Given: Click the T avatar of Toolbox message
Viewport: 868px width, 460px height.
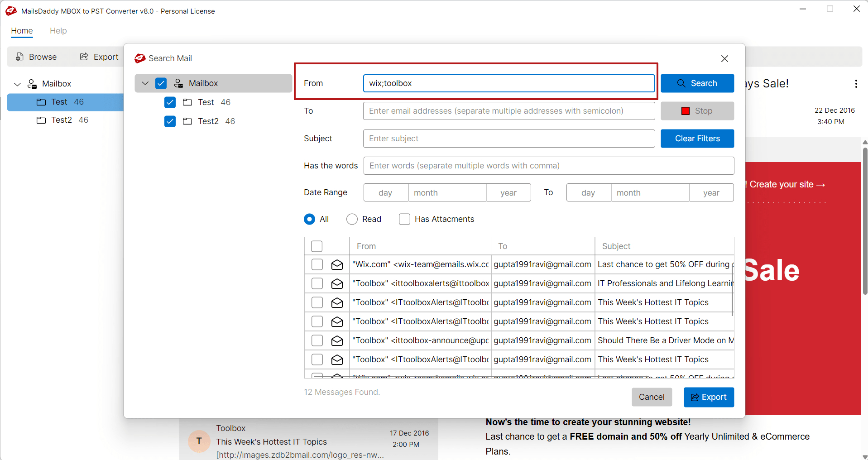Looking at the screenshot, I should pos(199,441).
